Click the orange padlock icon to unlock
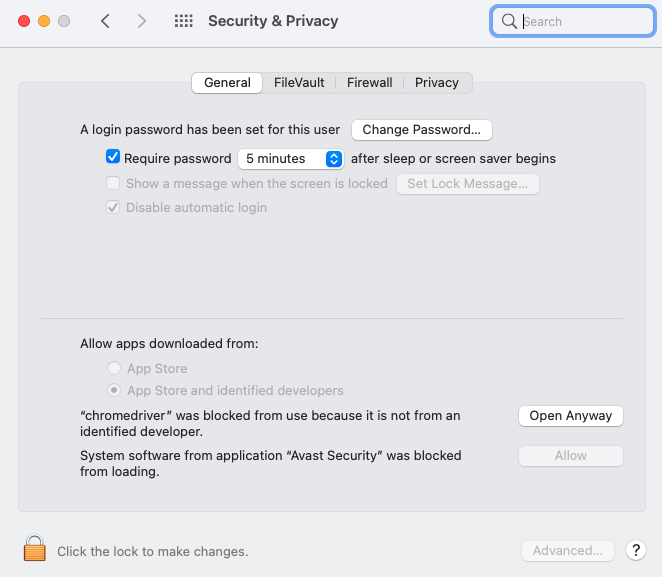The image size is (662, 577). click(x=35, y=548)
